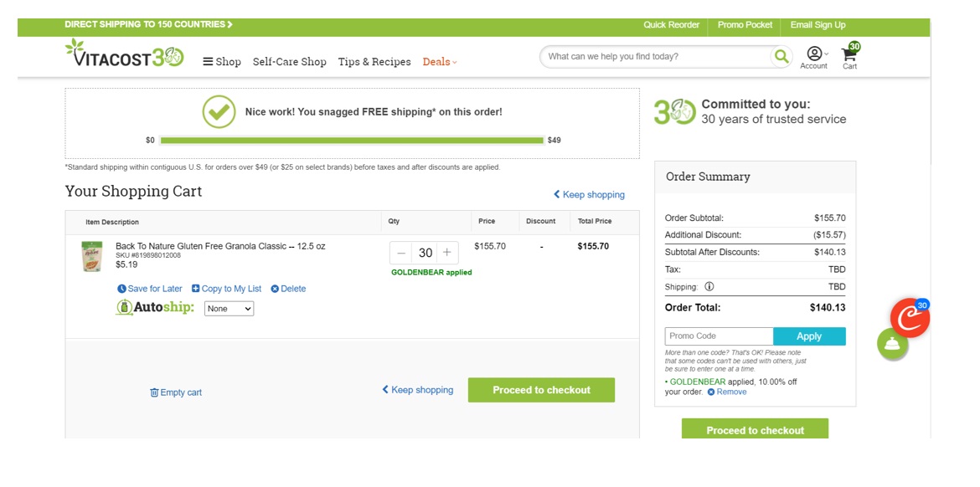This screenshot has height=487, width=980.
Task: Click the Apply promo button
Action: (x=809, y=336)
